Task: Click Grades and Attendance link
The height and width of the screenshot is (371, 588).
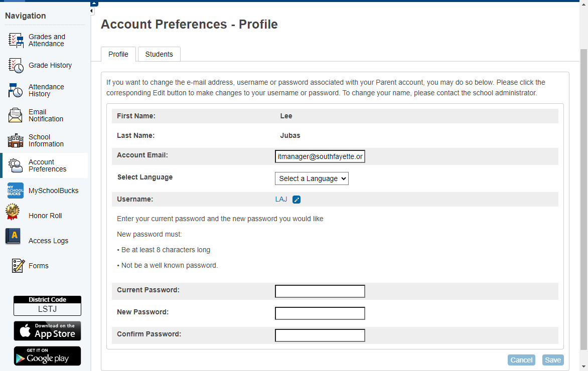Action: [x=47, y=40]
